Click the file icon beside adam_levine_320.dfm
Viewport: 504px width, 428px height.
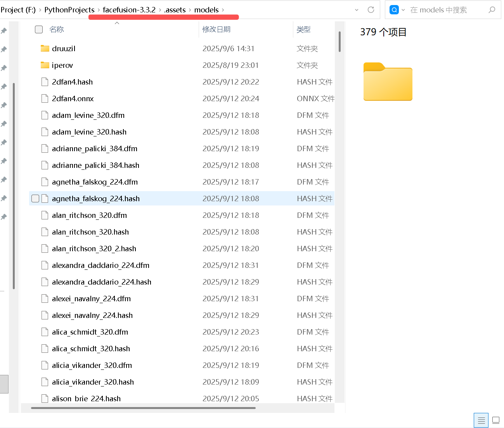coord(45,115)
